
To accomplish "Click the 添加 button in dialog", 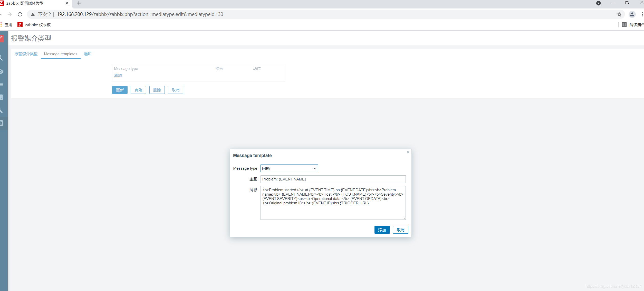I will click(x=382, y=230).
